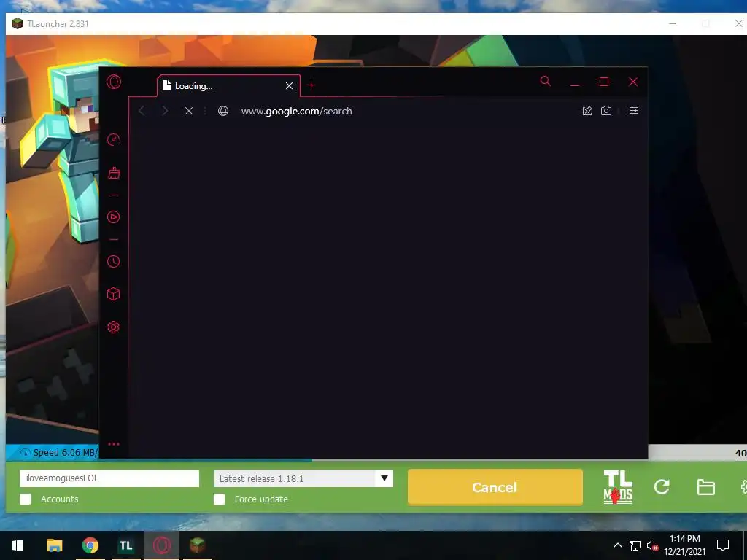The height and width of the screenshot is (560, 747).
Task: Open the game folder in TLauncher
Action: point(705,487)
